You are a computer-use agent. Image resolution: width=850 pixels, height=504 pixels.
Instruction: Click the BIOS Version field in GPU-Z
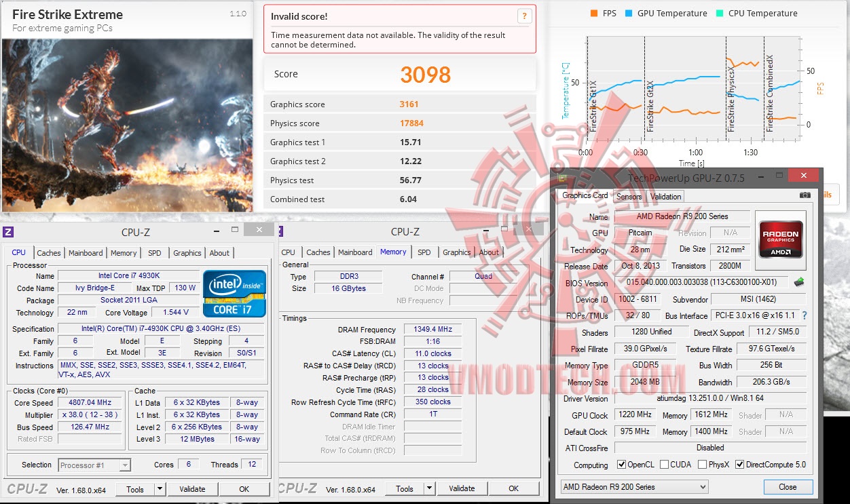701,282
